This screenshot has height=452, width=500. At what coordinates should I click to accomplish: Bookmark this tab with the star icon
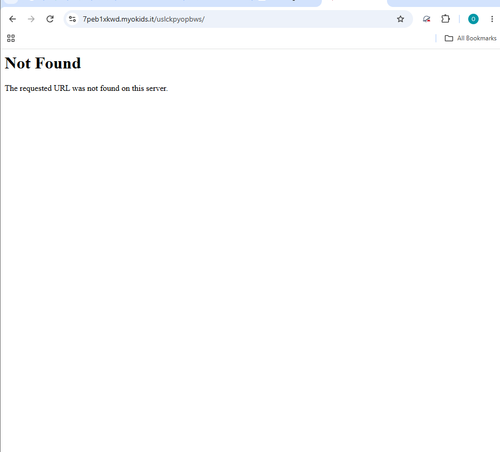400,19
